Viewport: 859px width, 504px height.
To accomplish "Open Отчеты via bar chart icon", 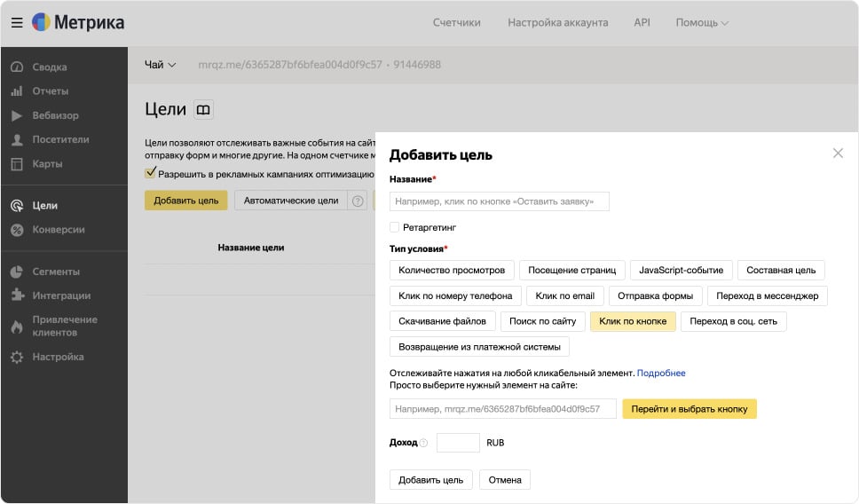I will 17,91.
